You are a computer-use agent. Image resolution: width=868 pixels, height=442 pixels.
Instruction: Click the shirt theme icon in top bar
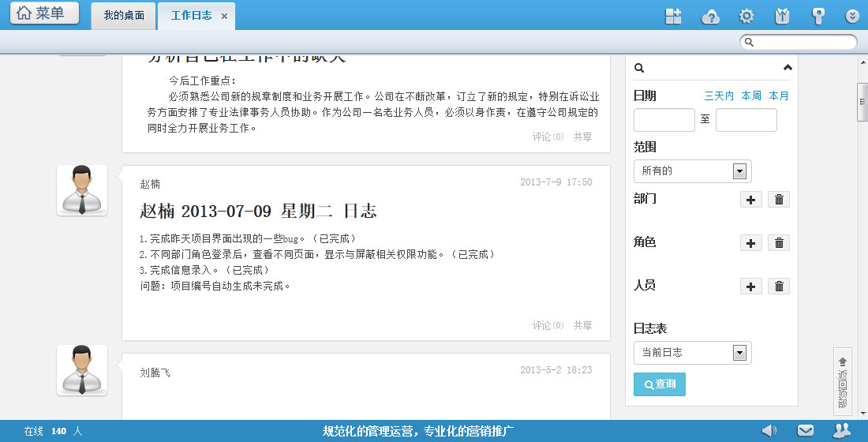781,16
